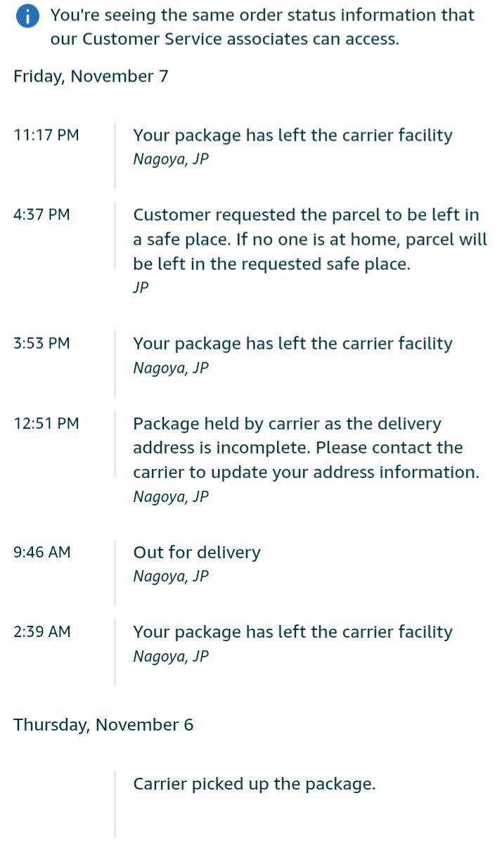
Task: Select the 2:39 AM left carrier facility status
Action: 292,631
